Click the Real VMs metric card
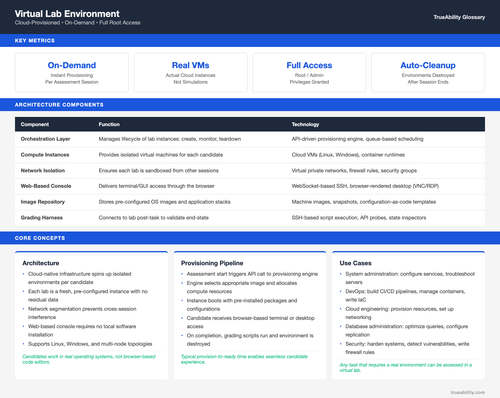 pos(190,72)
